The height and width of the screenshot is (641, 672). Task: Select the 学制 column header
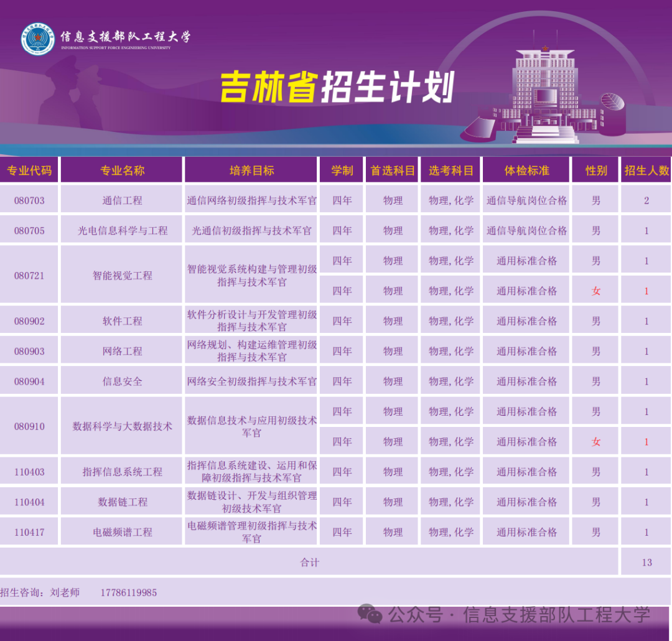(342, 171)
